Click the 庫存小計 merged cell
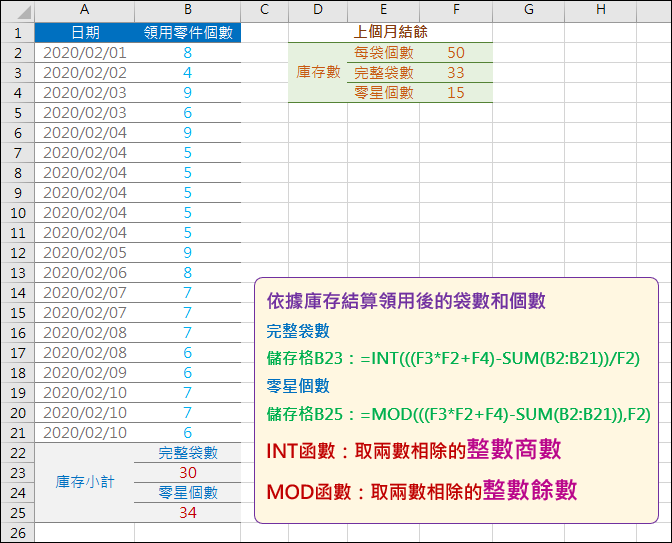The width and height of the screenshot is (672, 543). click(x=84, y=483)
